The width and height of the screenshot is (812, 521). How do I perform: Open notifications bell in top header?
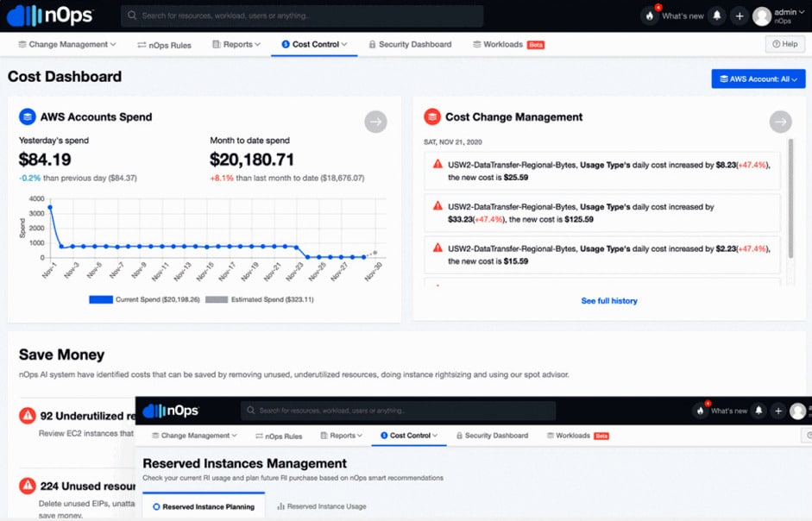click(717, 16)
